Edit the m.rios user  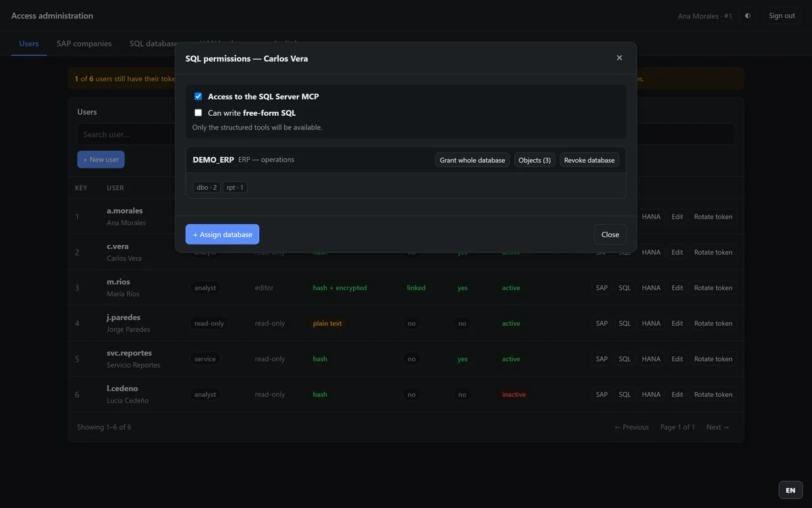coord(677,288)
